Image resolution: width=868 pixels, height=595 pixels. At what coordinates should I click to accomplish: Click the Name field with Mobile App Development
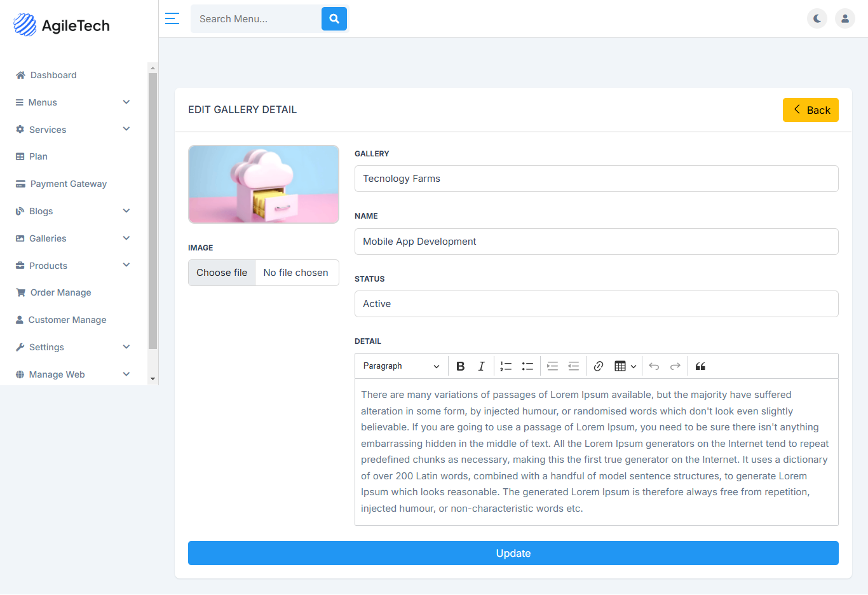tap(597, 242)
